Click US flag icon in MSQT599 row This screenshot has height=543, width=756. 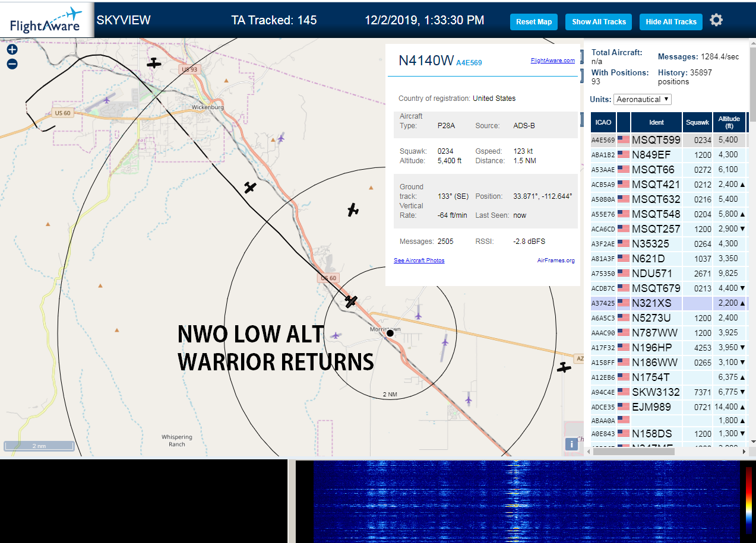tap(624, 140)
